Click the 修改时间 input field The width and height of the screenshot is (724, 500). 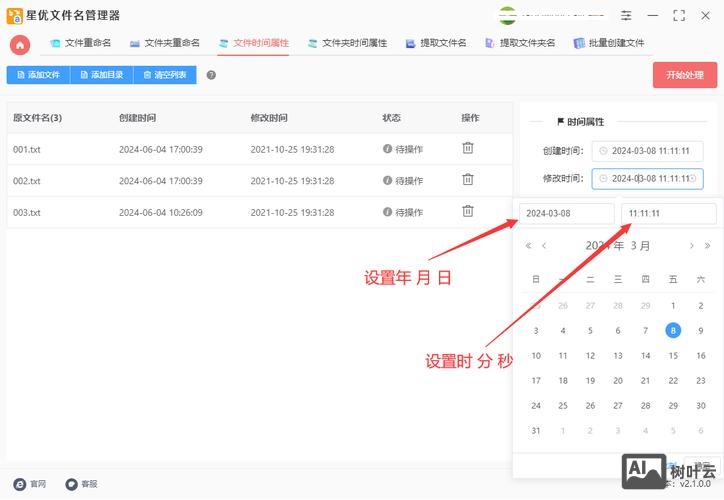click(x=647, y=179)
